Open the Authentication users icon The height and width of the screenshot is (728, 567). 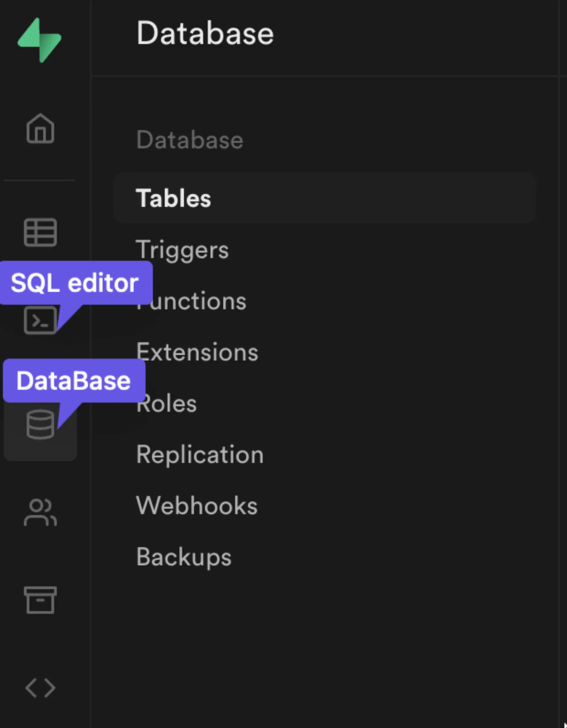(40, 513)
